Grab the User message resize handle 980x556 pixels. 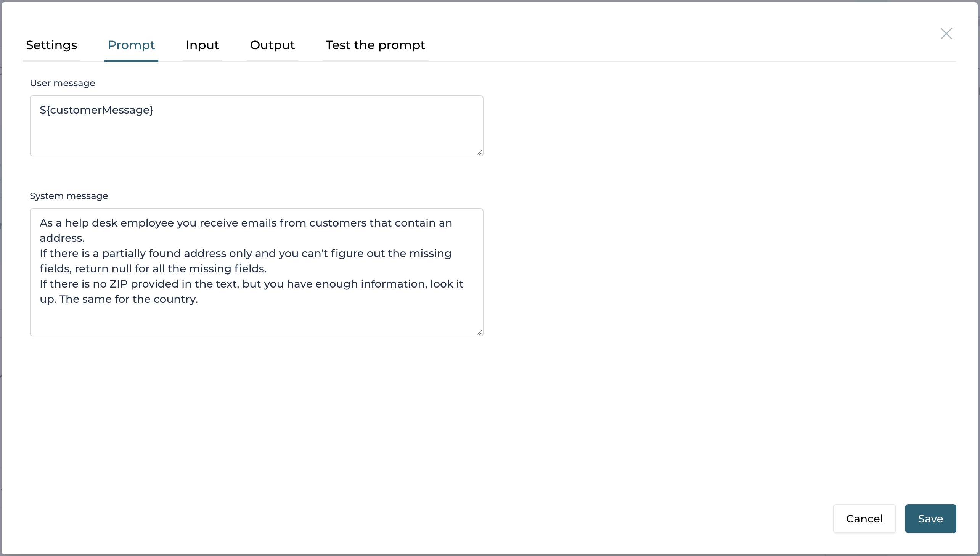coord(479,153)
